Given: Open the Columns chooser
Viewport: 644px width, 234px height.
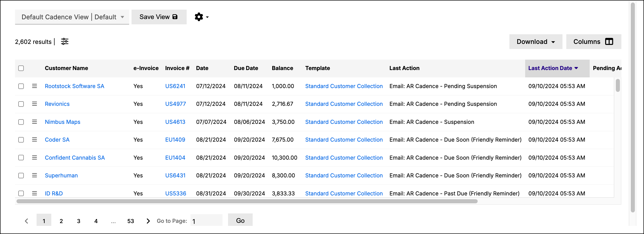Looking at the screenshot, I should (x=594, y=42).
